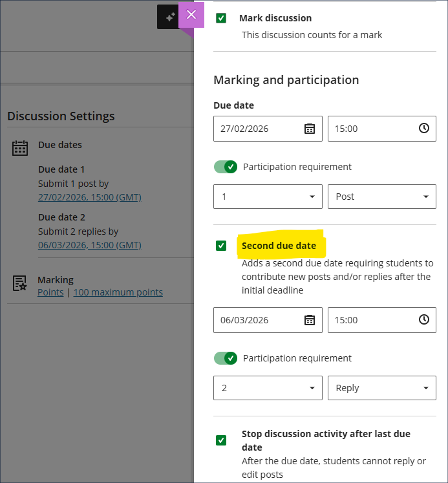Open clock picker for second due time

pos(423,320)
